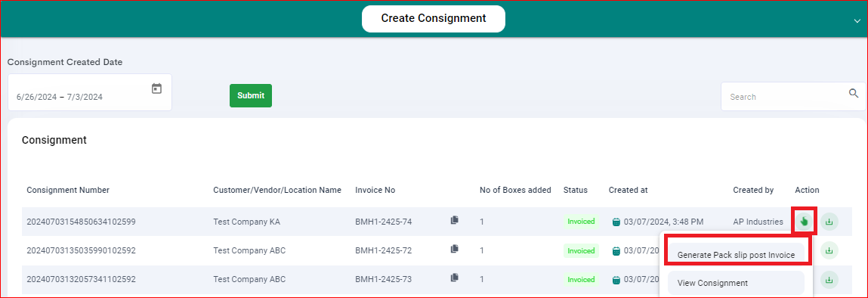Screen dimensions: 868x298
Task: Click the Created by column header
Action: coord(753,190)
